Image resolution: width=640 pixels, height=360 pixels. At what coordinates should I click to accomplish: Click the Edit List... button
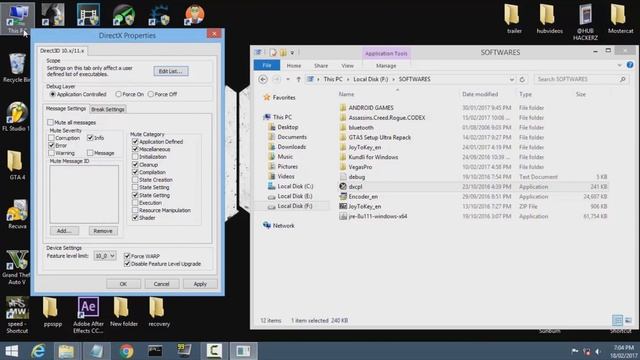[x=171, y=71]
